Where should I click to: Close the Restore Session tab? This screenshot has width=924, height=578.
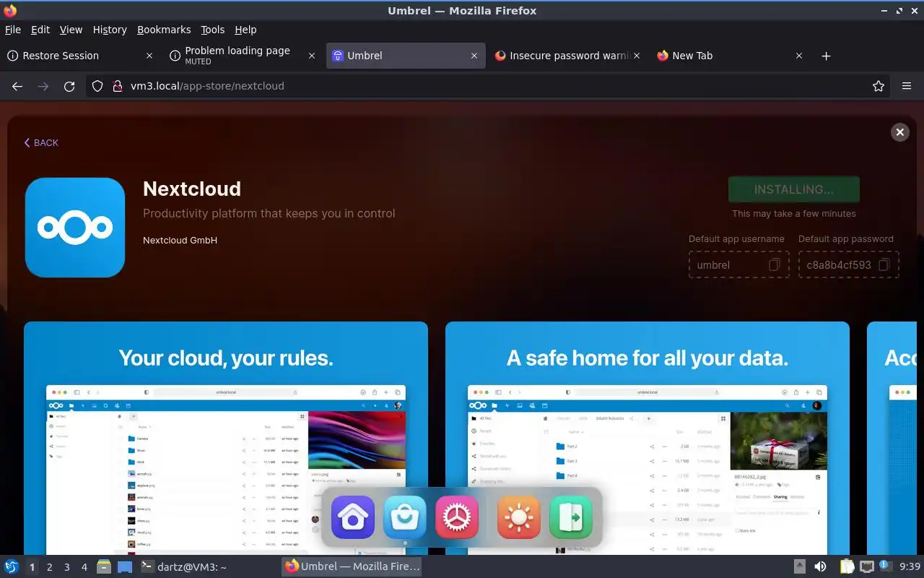point(149,56)
